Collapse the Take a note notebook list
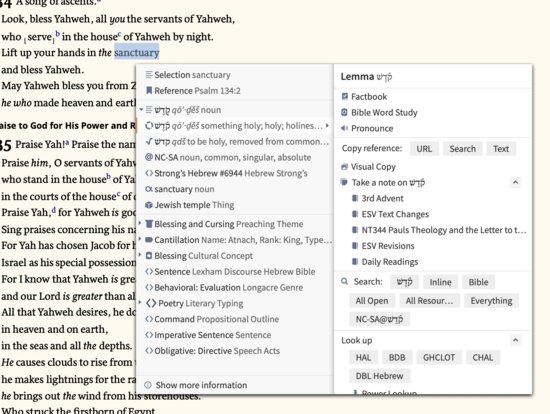 click(515, 182)
